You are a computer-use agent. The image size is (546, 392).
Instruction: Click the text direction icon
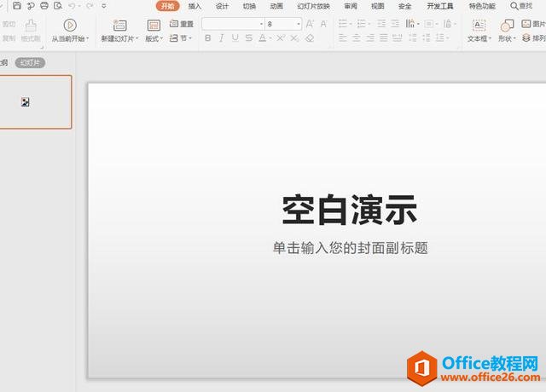pyautogui.click(x=410, y=24)
